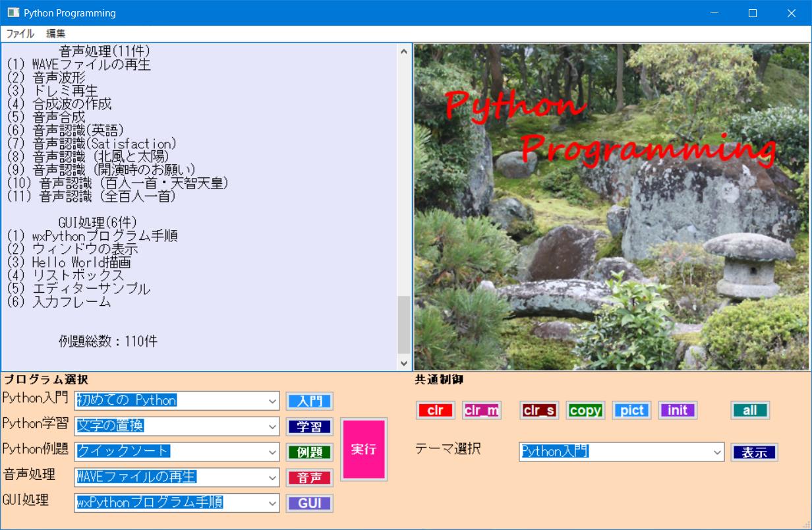
Task: Click the line (5) エディターサンプル
Action: [78, 289]
